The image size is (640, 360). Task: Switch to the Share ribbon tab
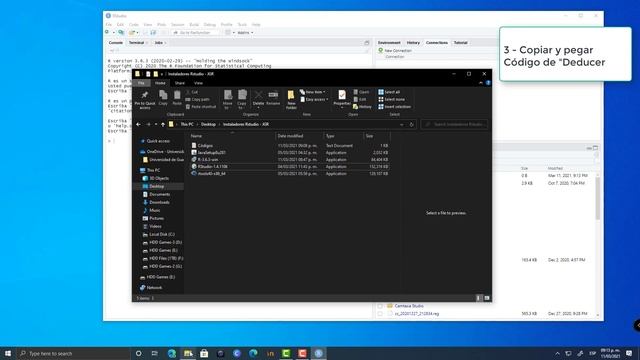click(x=180, y=83)
